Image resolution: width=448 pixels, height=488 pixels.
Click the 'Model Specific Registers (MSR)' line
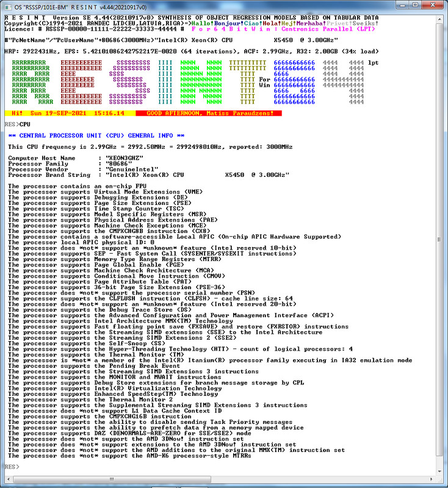[x=107, y=214]
